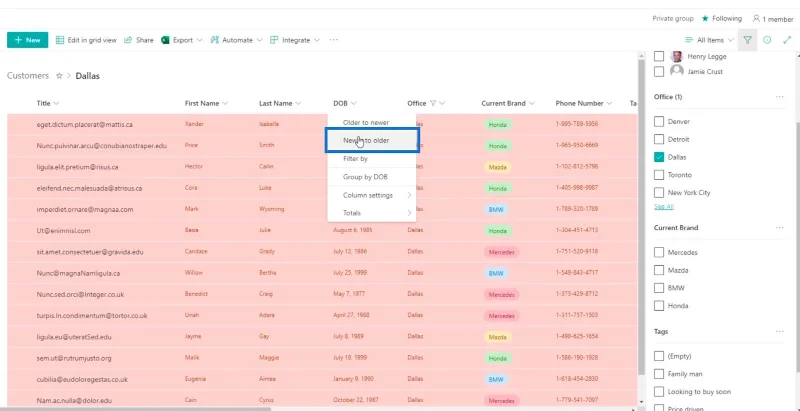Viewport: 800px width, 411px height.
Task: Click Mercedes pill in Candace row
Action: click(502, 252)
